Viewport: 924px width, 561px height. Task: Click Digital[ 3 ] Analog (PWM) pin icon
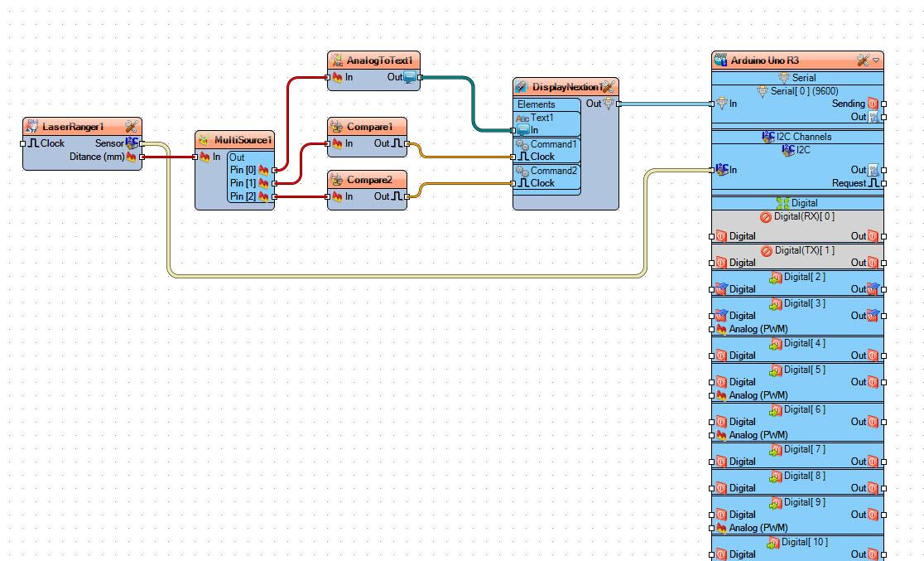tap(721, 329)
